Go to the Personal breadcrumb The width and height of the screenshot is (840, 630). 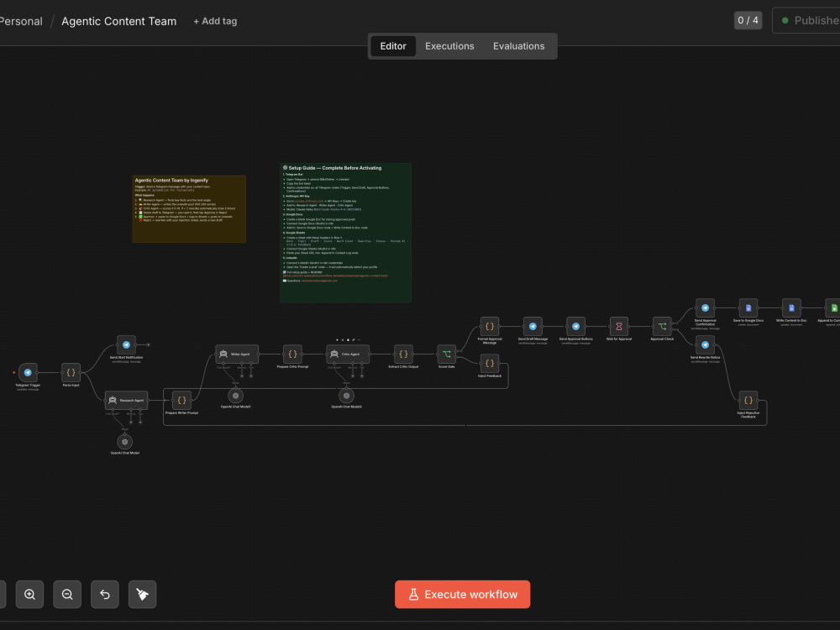[x=20, y=22]
